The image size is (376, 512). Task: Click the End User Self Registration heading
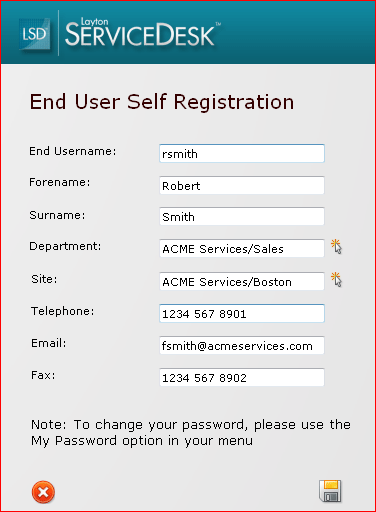coord(162,102)
